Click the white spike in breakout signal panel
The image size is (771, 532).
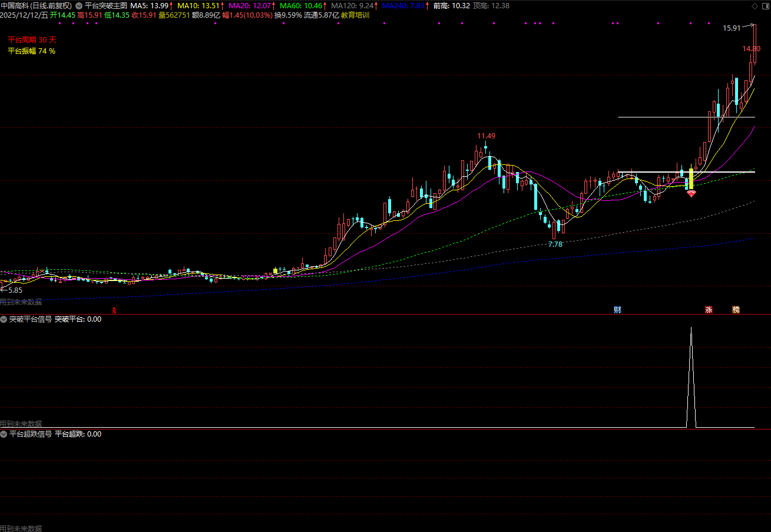point(691,377)
